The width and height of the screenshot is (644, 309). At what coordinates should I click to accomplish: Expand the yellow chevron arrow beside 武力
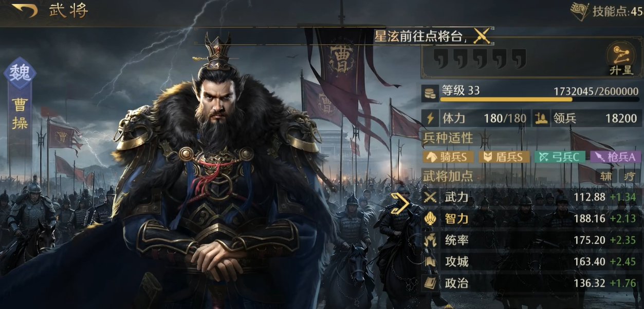400,203
